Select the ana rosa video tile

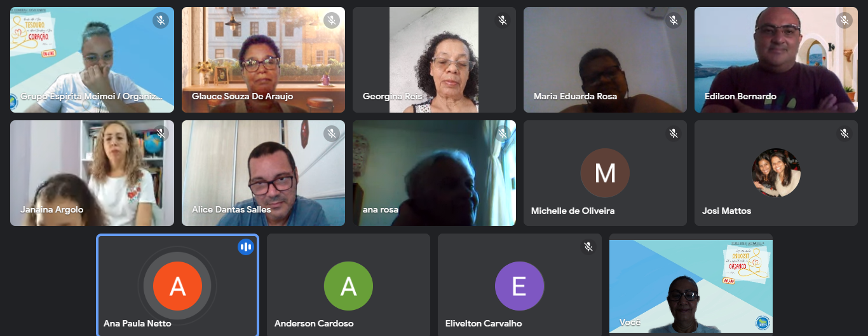click(434, 173)
